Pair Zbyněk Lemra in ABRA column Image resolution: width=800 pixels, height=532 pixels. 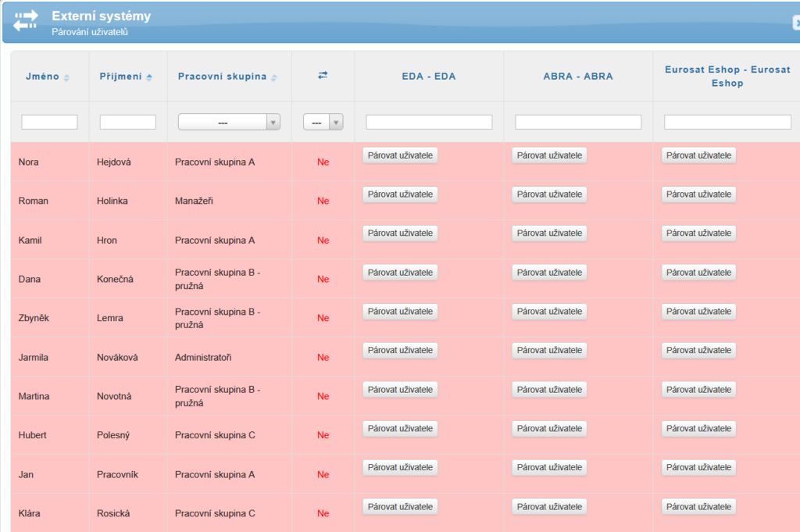(x=549, y=312)
